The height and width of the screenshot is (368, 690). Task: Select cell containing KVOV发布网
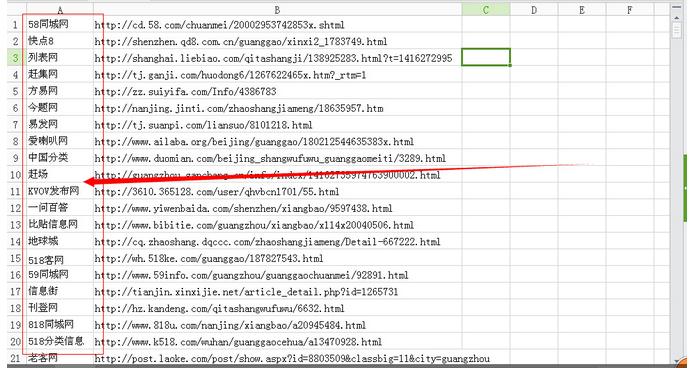[59, 191]
